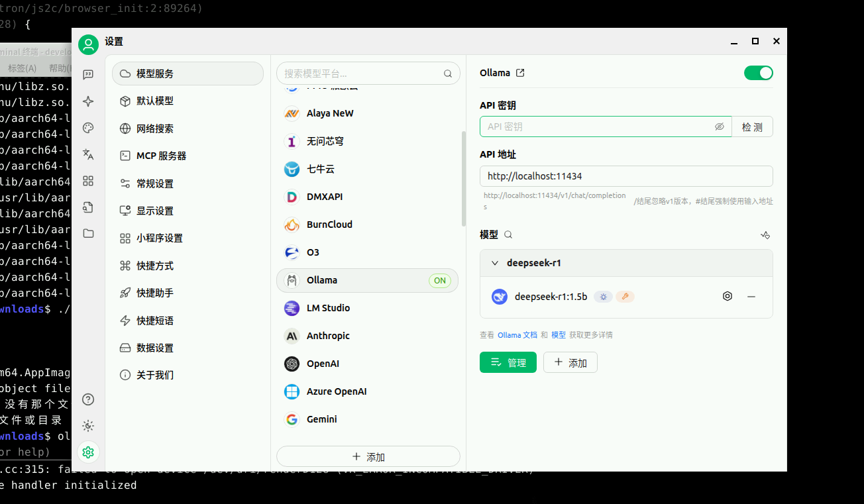
Task: Open 快捷助手 settings section
Action: click(x=188, y=293)
